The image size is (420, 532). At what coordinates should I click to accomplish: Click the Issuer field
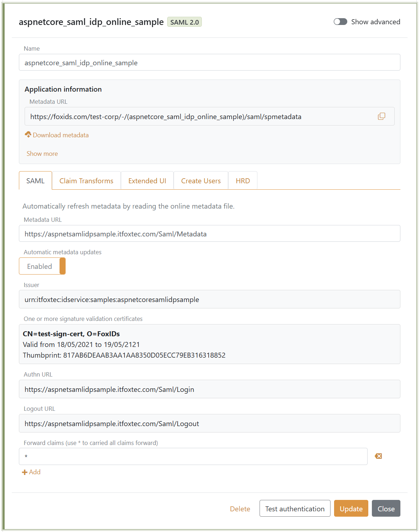coord(210,299)
